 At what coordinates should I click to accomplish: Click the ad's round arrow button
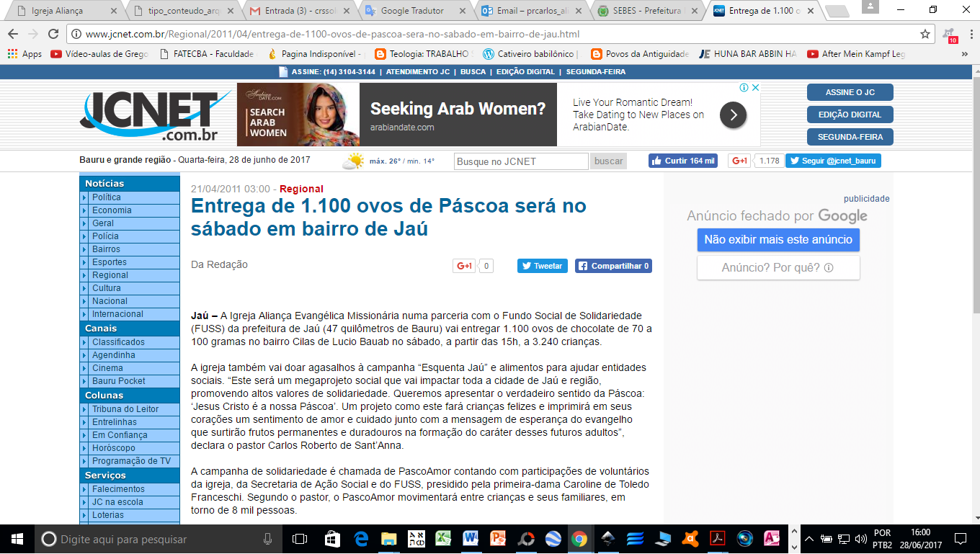pyautogui.click(x=733, y=115)
